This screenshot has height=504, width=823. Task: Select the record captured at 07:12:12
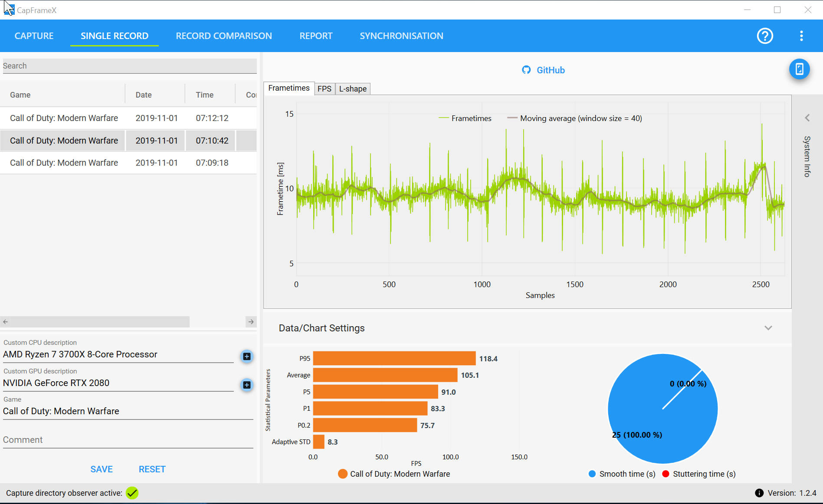coord(128,118)
